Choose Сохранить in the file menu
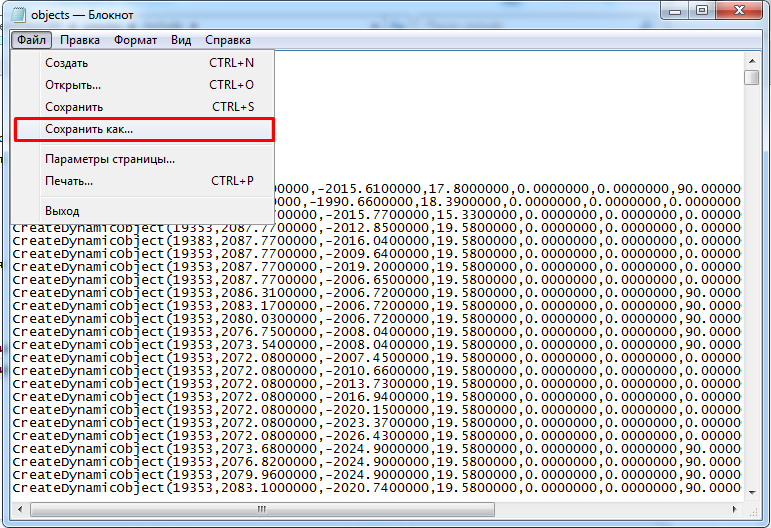This screenshot has height=528, width=771. tap(144, 107)
